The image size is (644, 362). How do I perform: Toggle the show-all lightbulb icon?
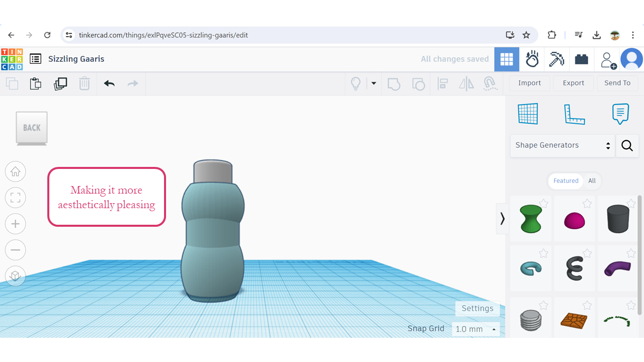pyautogui.click(x=356, y=83)
